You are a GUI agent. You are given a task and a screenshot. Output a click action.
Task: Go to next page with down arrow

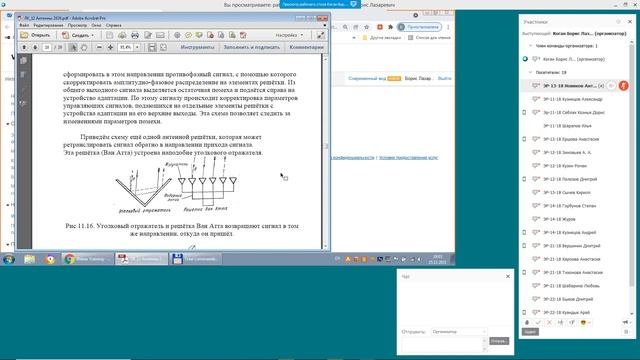pyautogui.click(x=35, y=47)
